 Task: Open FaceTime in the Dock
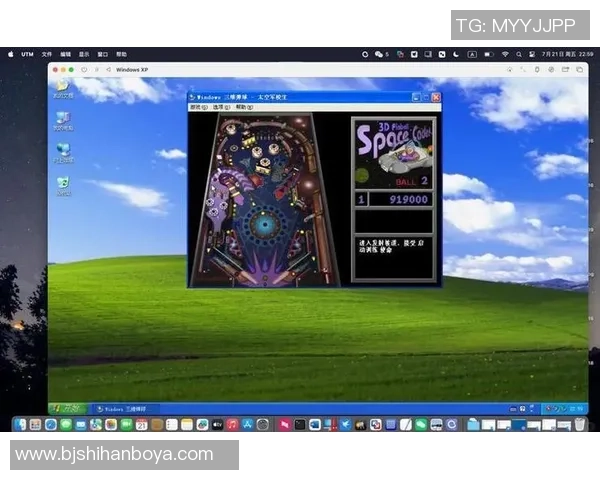[126, 424]
